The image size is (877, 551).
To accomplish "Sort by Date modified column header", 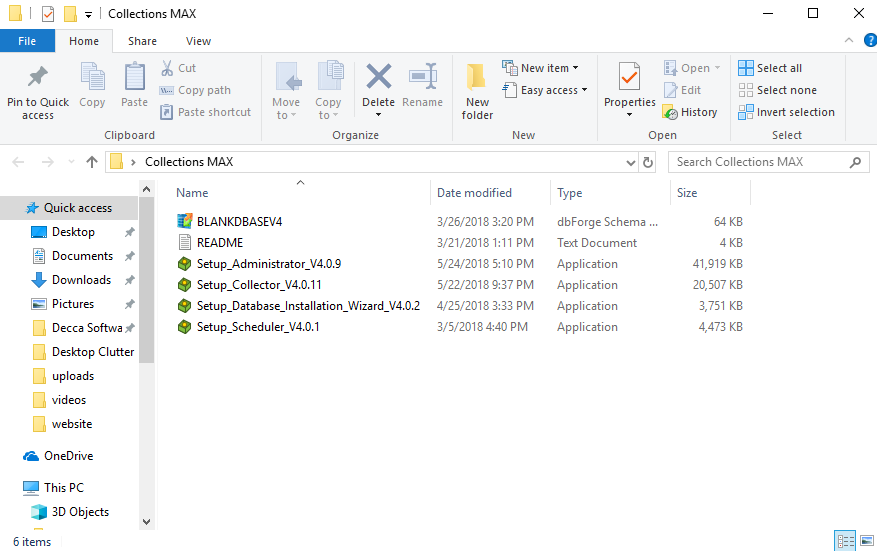I will (x=474, y=193).
